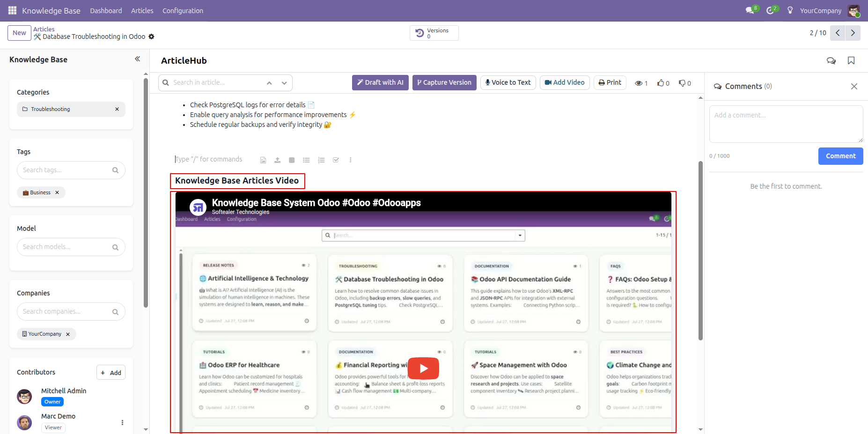Print the article

tap(610, 82)
